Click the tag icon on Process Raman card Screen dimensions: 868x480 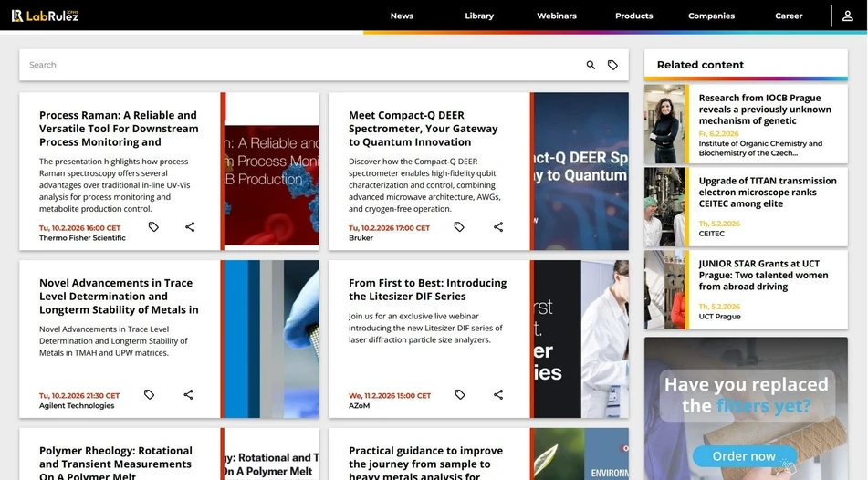pos(153,227)
